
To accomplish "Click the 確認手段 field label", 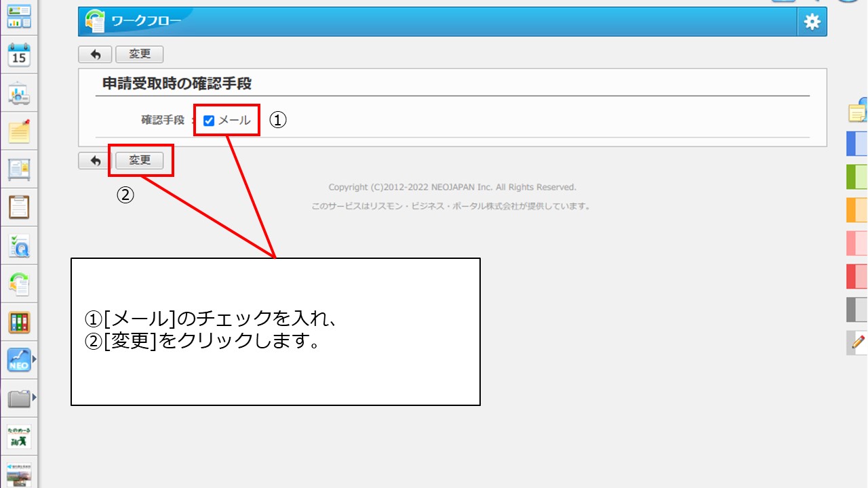I will [163, 120].
